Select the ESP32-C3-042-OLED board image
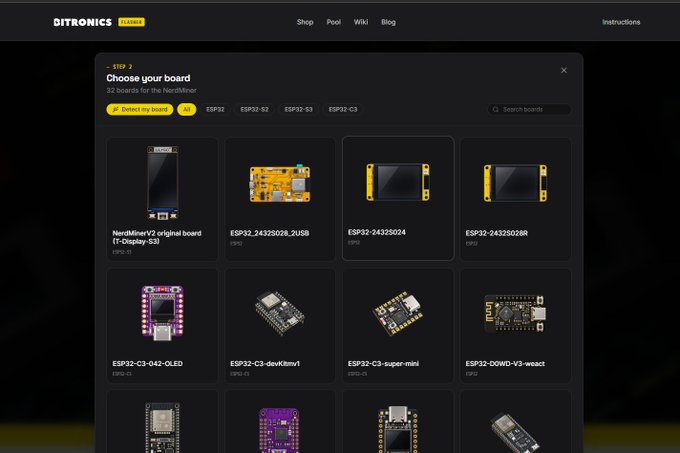 pos(162,312)
